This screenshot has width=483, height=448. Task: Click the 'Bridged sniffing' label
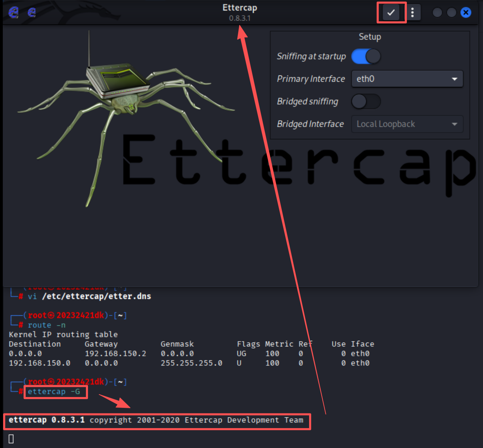click(307, 102)
